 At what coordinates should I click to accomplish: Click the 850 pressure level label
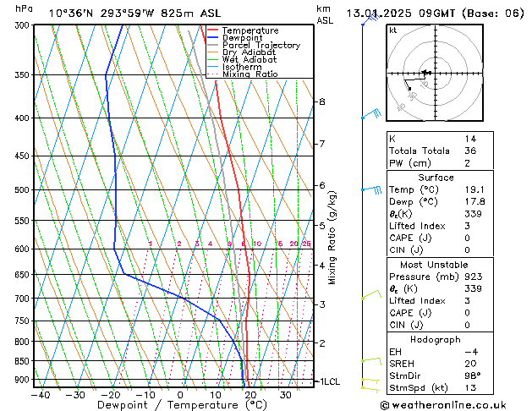click(24, 361)
